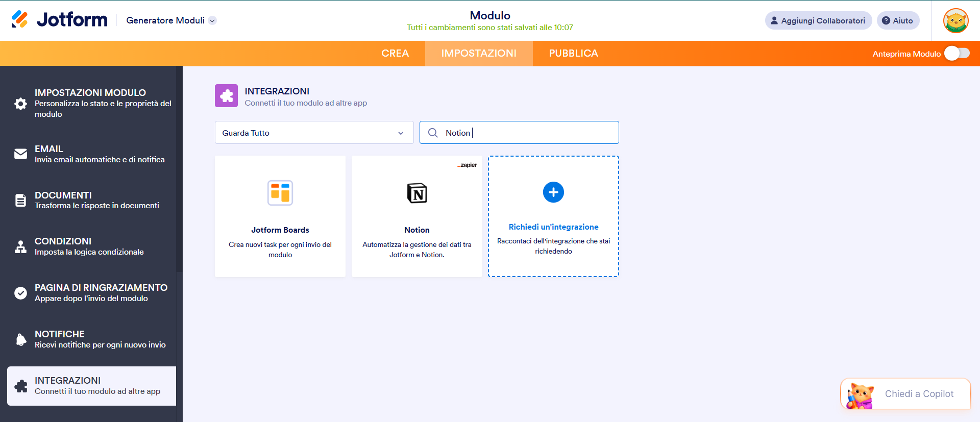
Task: Click the Jotform wordmark text
Action: click(72, 19)
